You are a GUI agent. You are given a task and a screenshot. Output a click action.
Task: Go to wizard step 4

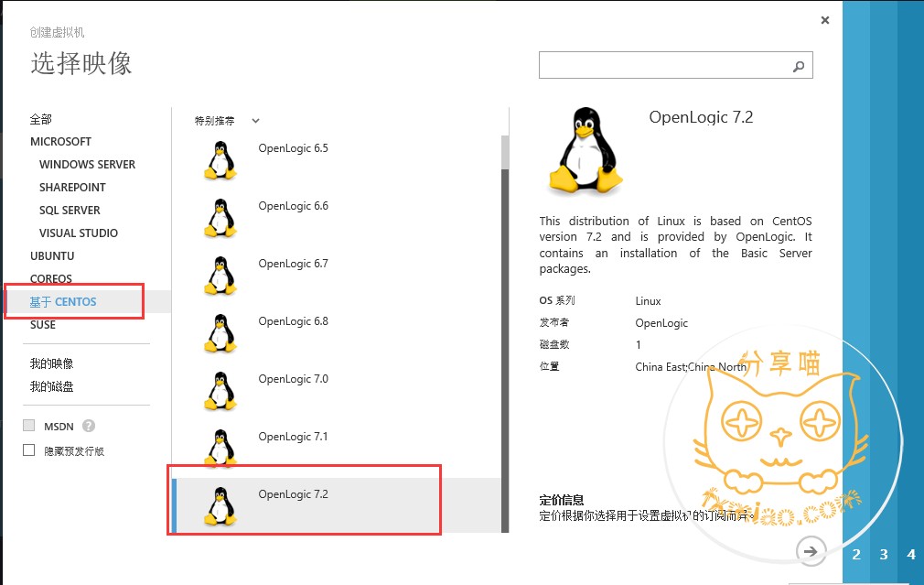(x=911, y=555)
